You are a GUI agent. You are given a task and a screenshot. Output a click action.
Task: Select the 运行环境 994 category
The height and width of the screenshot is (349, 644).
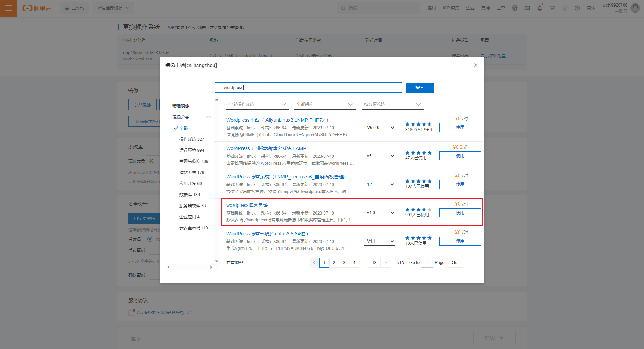point(192,150)
